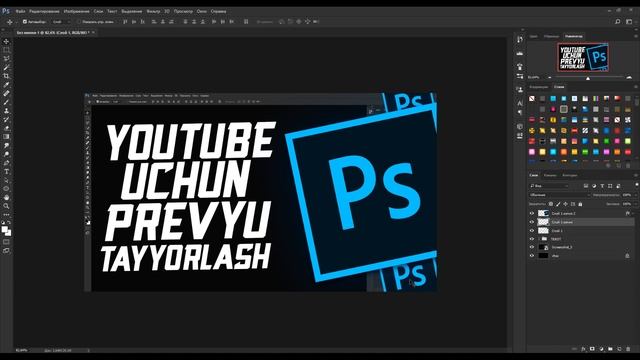Select the Слой 1 копия layer thumbnail

click(x=543, y=222)
